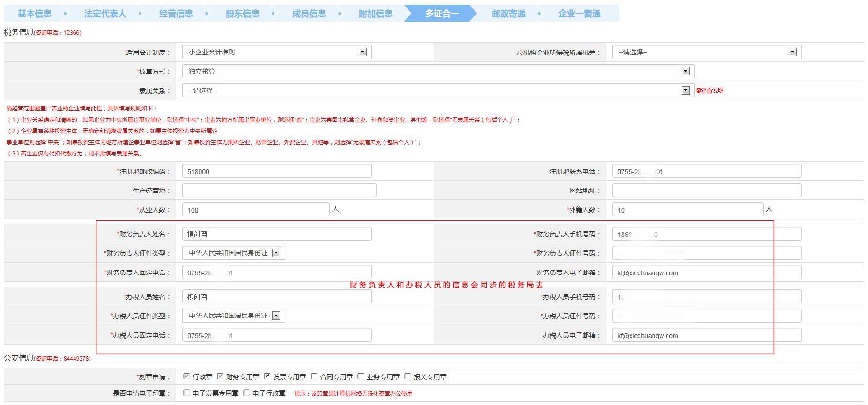Image resolution: width=868 pixels, height=405 pixels.
Task: Open 财务负责人证件类型 dropdown arrow
Action: tap(276, 253)
